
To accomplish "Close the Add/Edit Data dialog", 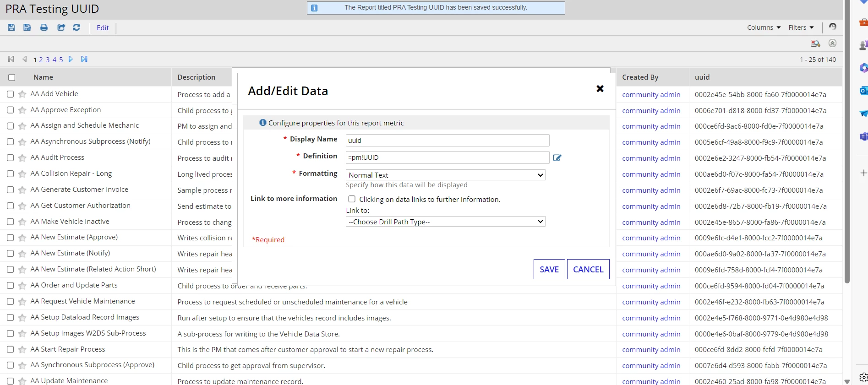I will [600, 89].
